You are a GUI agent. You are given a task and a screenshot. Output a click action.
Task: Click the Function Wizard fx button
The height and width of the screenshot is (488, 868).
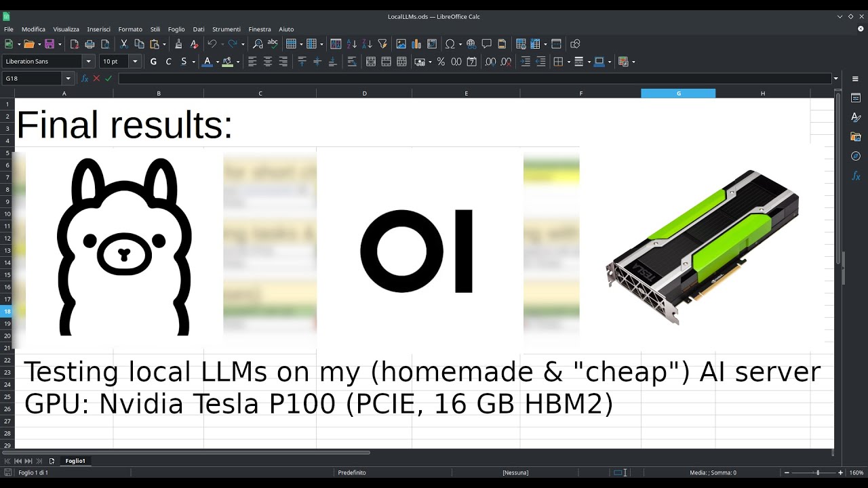(x=85, y=79)
